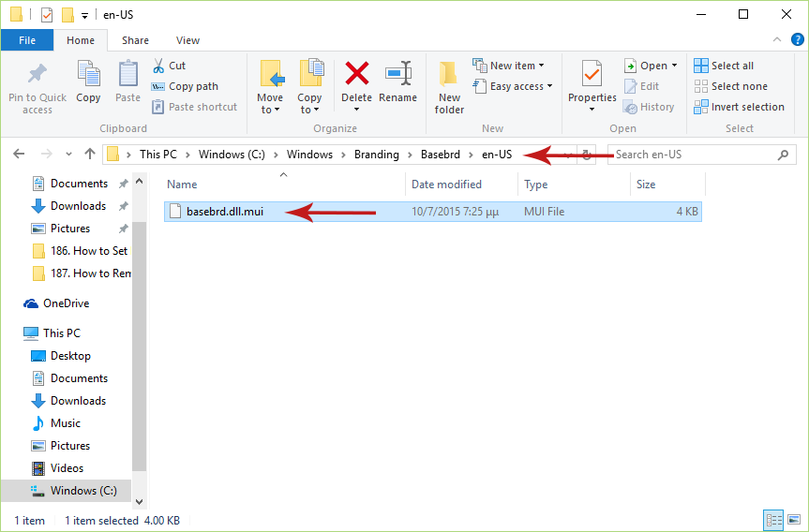Image resolution: width=809 pixels, height=532 pixels.
Task: Open pinned Downloads in Quick access
Action: tap(78, 206)
